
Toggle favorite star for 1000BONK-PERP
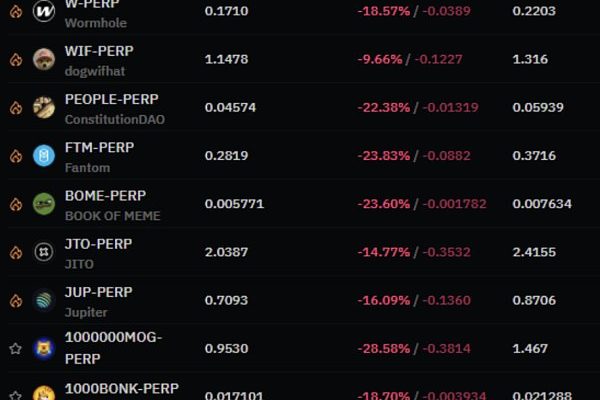click(15, 395)
